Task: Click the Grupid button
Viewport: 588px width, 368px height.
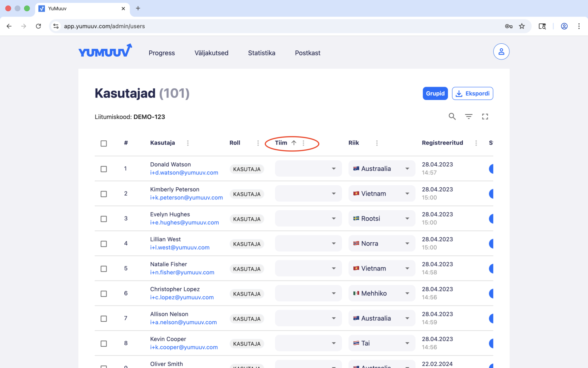Action: click(x=435, y=94)
